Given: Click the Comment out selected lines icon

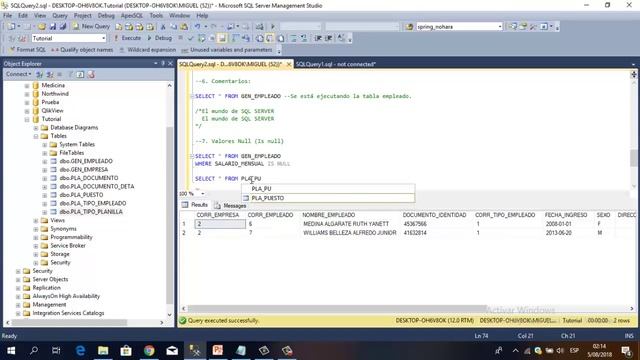Looking at the screenshot, I should (293, 38).
